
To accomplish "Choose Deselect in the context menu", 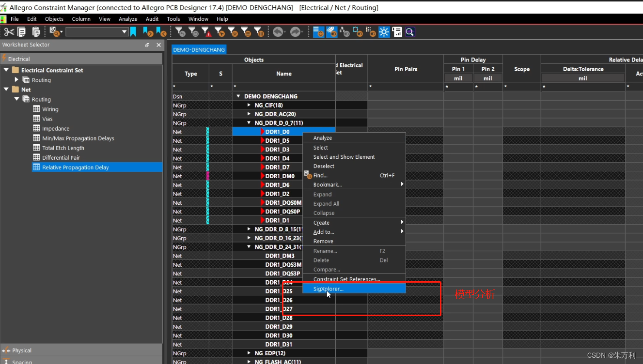I will [x=354, y=166].
